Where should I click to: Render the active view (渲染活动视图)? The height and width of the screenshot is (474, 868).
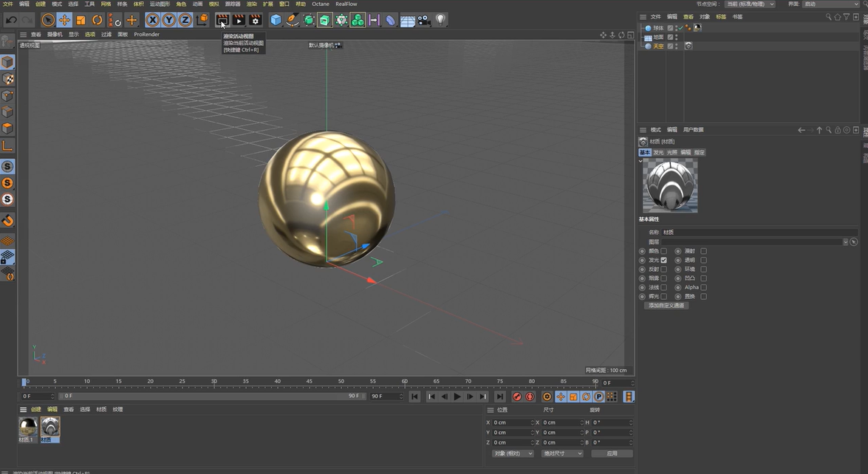[x=222, y=21]
